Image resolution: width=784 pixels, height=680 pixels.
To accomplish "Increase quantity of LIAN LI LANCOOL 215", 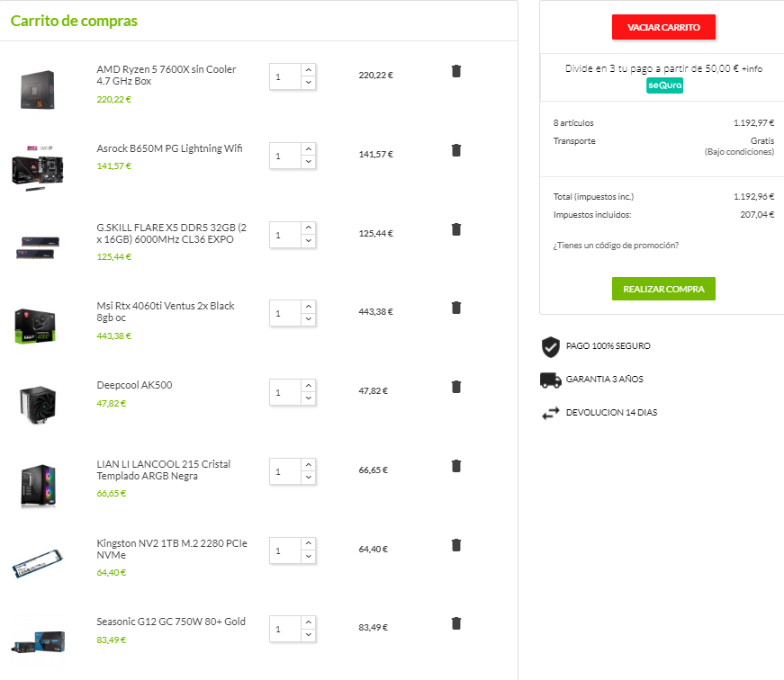I will [x=309, y=465].
